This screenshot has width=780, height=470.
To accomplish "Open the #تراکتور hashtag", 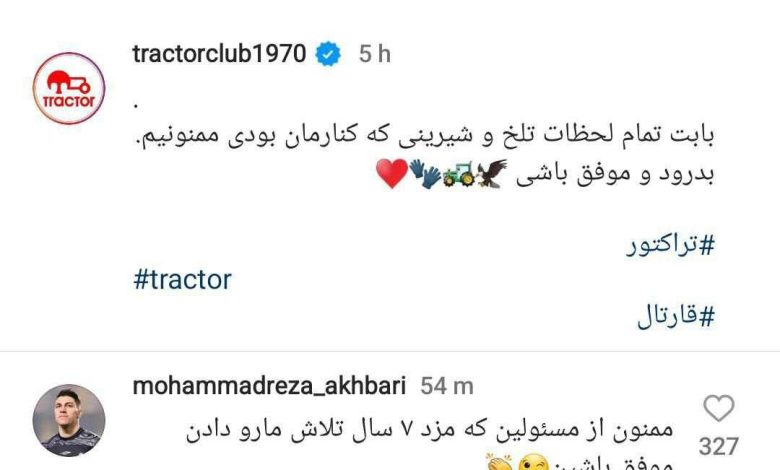I will click(x=670, y=245).
